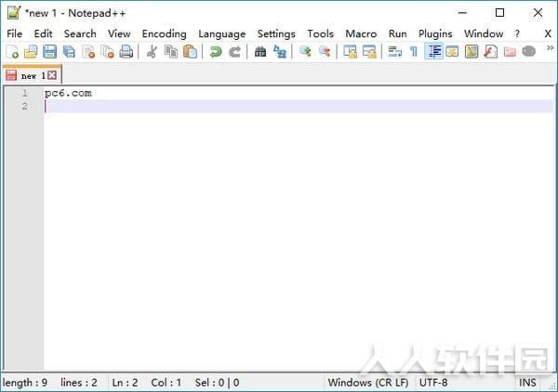Open the Tools menu
Screen dimensions: 558x392
coord(321,33)
